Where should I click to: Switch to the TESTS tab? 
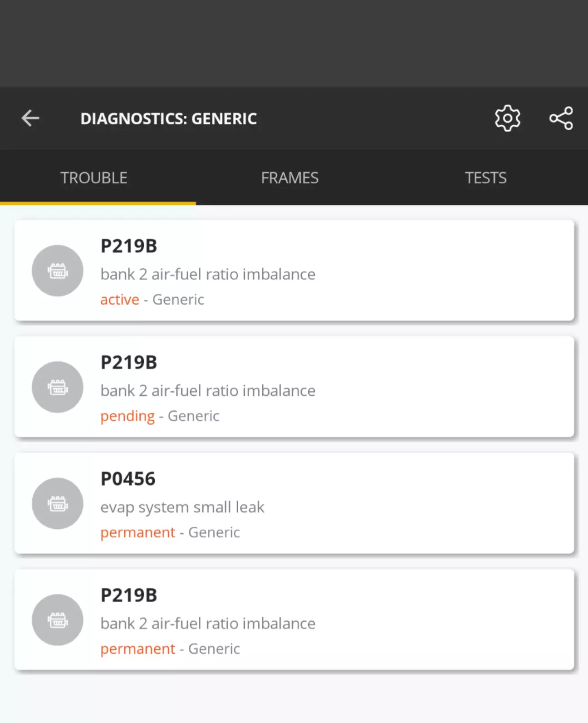point(485,178)
